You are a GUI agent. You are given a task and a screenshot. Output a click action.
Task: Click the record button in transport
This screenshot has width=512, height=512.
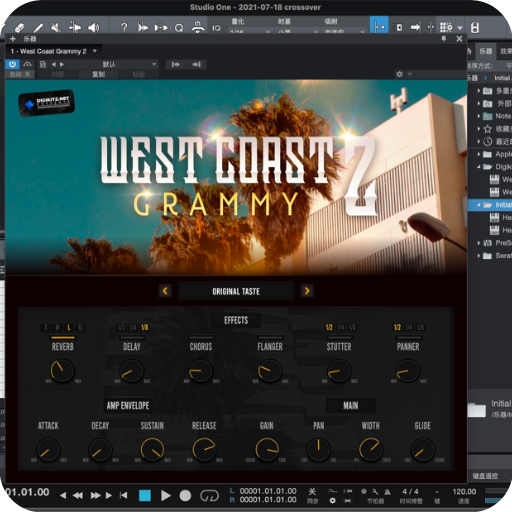pos(185,496)
